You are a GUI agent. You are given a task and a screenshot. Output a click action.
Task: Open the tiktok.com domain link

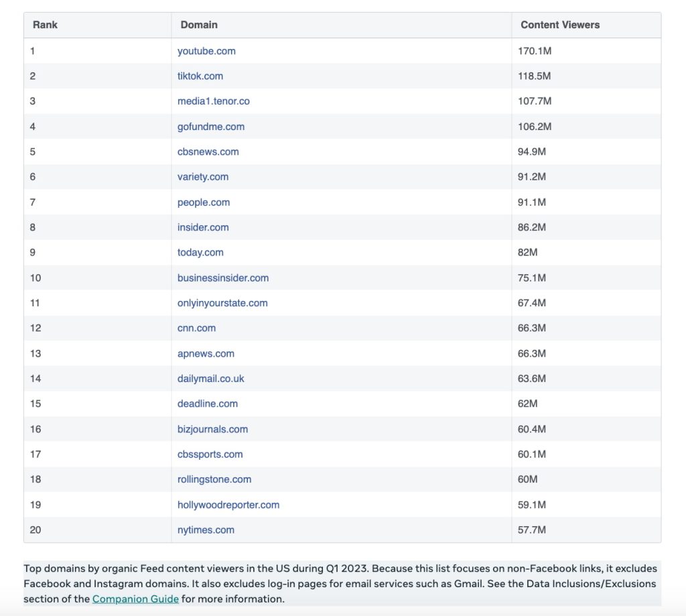tap(200, 76)
